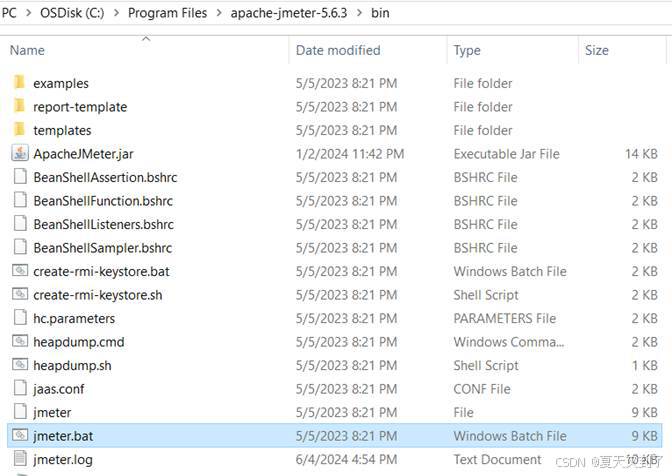Click the Windows Comma... type cell
The image size is (672, 476).
(x=509, y=342)
